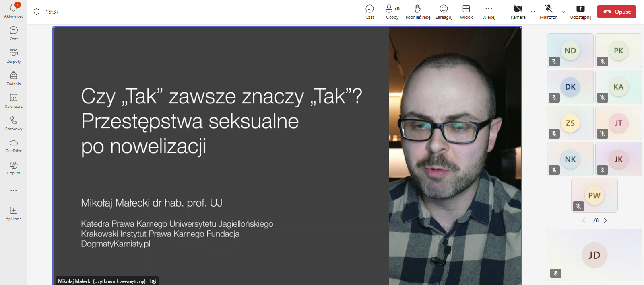The image size is (644, 285).
Task: Click the muted mic icon on DK tile
Action: pyautogui.click(x=554, y=98)
